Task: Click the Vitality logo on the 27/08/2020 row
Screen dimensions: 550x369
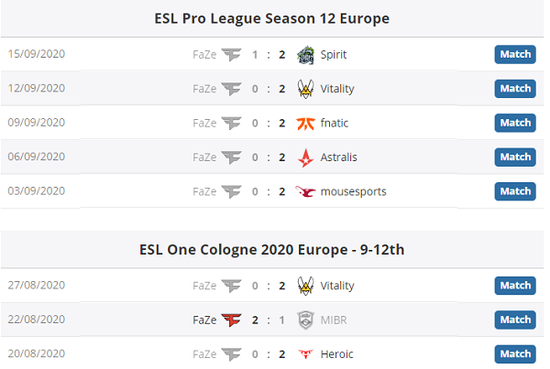Action: click(x=306, y=286)
